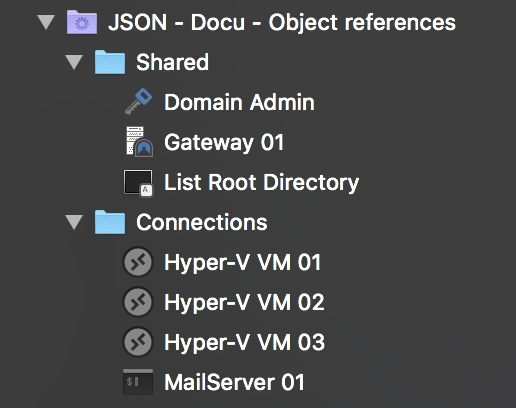
Task: Click the MailServer 01 terminal icon
Action: click(138, 382)
